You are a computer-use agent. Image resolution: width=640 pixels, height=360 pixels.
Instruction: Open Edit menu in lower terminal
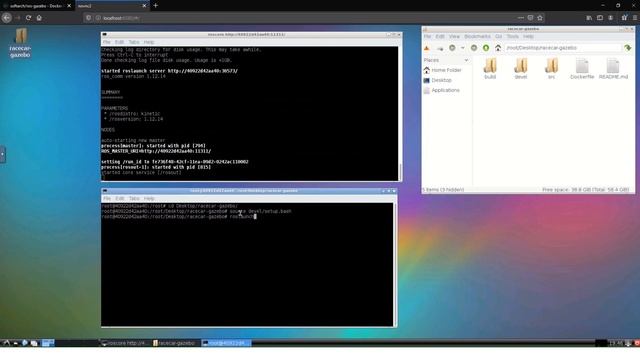120,198
